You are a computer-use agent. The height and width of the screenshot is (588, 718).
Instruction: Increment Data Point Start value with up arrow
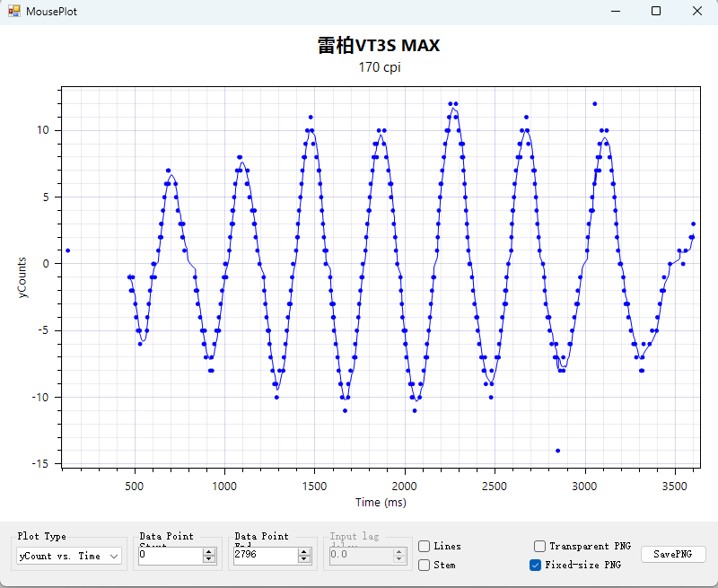[x=209, y=552]
